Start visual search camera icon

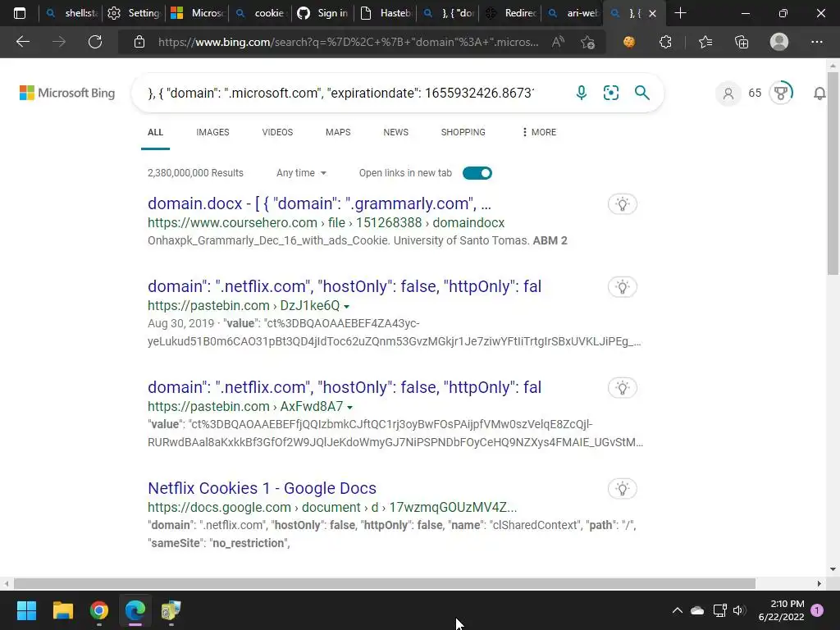tap(610, 93)
